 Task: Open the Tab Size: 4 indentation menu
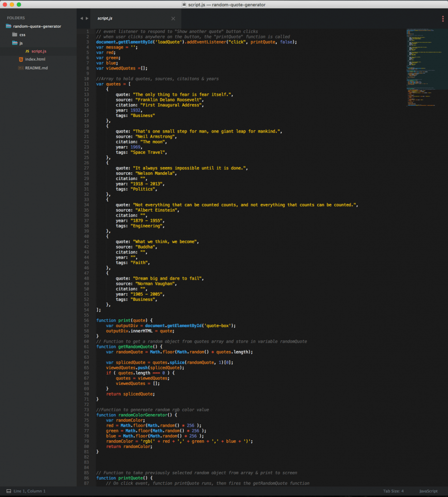393,491
